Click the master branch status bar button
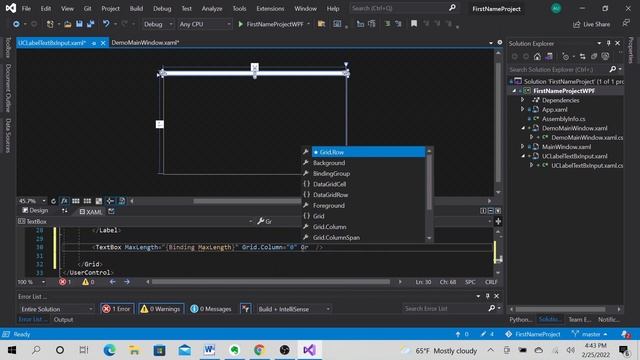Screen dimensions: 640x360 (x=590, y=334)
